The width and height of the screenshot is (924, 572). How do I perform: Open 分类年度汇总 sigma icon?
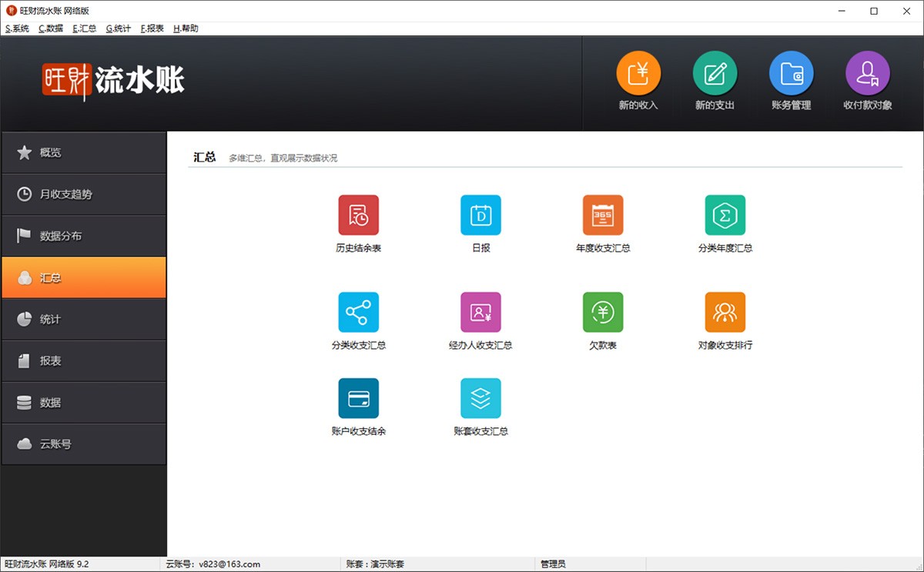725,215
